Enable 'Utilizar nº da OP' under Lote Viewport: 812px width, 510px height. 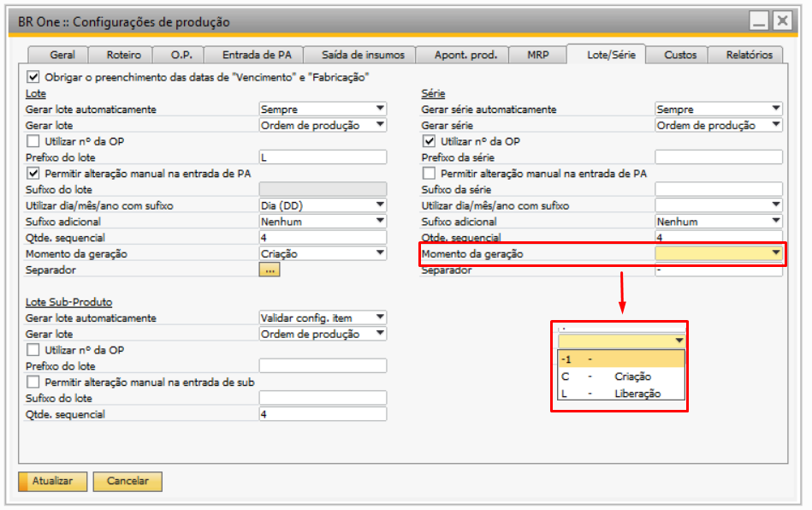click(x=34, y=141)
